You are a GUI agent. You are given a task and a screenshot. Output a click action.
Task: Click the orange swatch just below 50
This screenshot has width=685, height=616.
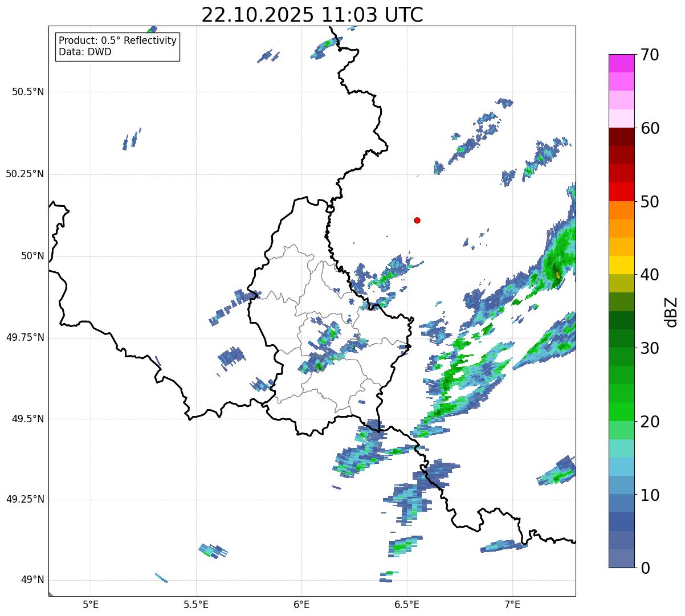622,210
